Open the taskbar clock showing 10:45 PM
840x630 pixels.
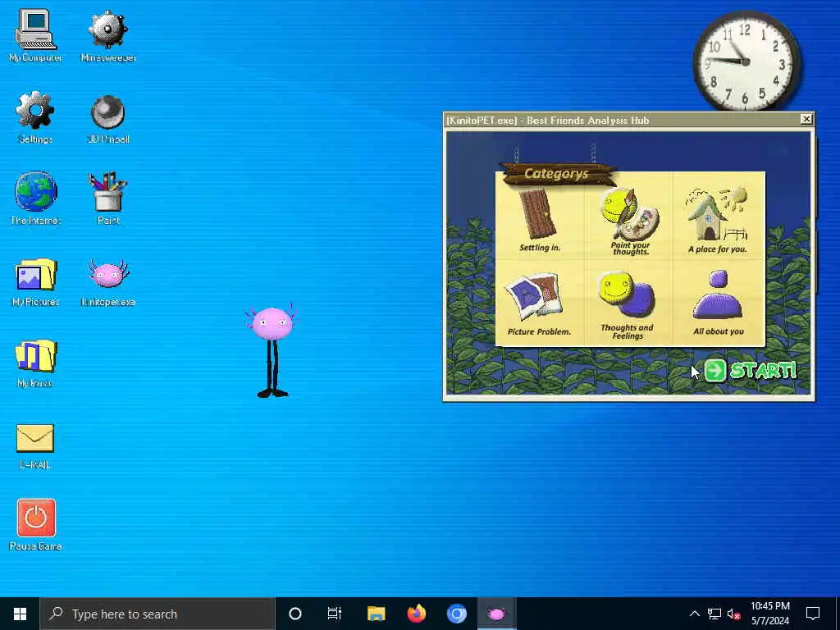point(769,614)
